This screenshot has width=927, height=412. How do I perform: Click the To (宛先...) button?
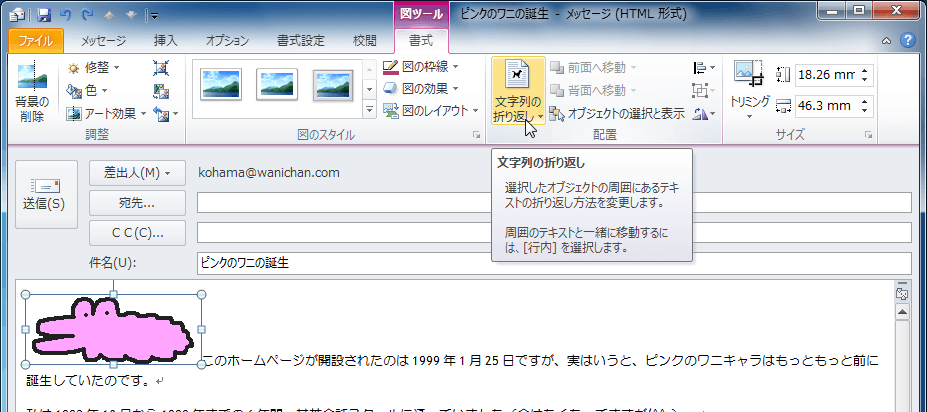click(x=137, y=203)
